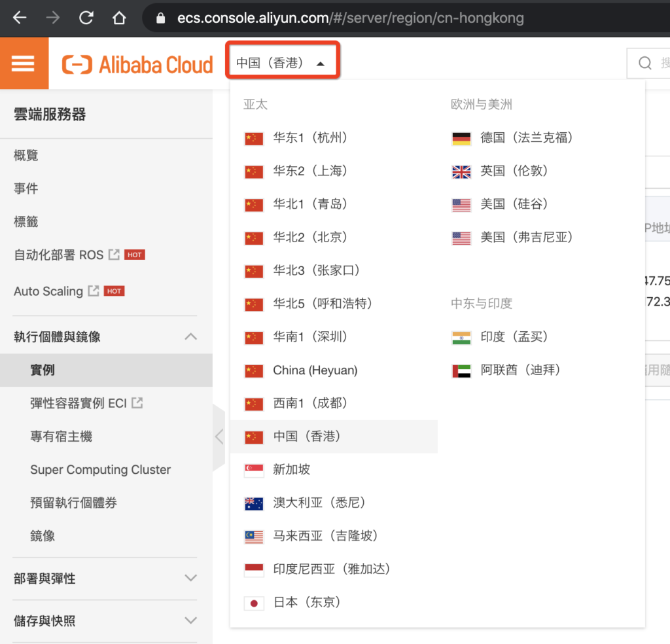Collapse the sidebar with the left chevron handle
Image resolution: width=670 pixels, height=644 pixels.
(219, 437)
